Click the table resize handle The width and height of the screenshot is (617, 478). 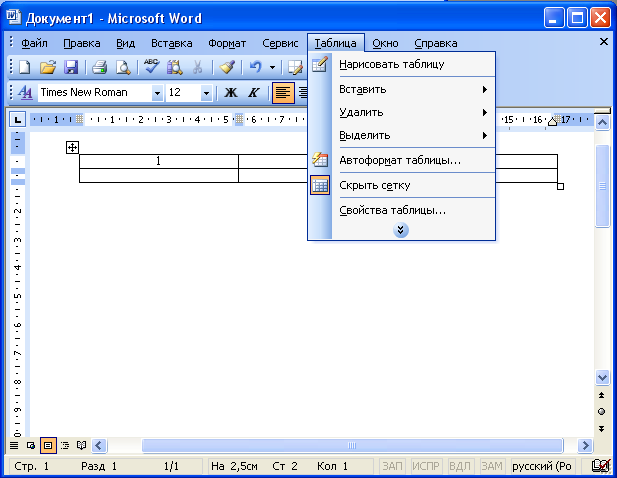[561, 186]
